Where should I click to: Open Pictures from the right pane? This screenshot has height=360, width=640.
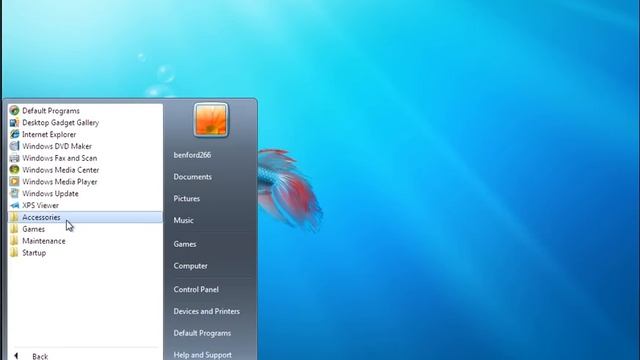click(187, 199)
